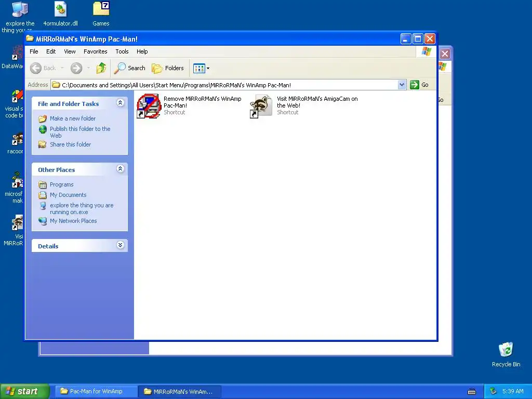Click the My Network Places icon in sidebar
The height and width of the screenshot is (399, 532).
click(43, 221)
